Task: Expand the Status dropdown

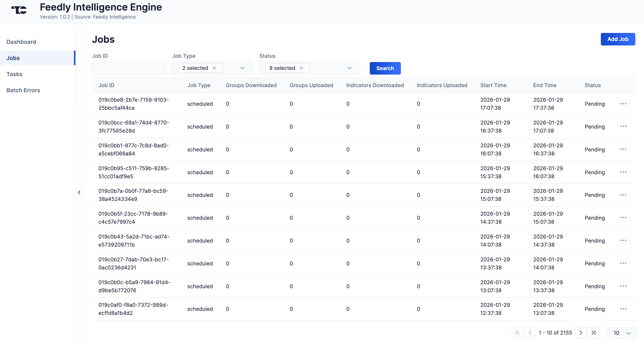Action: pos(350,68)
